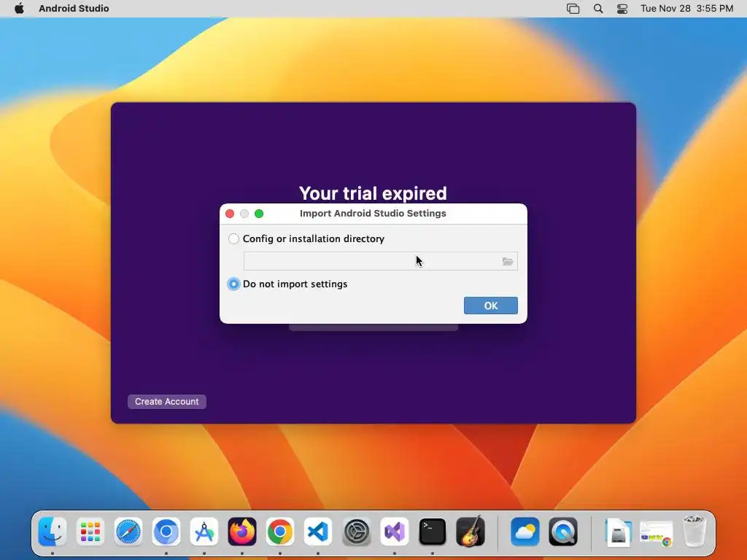Image resolution: width=747 pixels, height=560 pixels.
Task: Open Launchpad from the Dock
Action: [90, 532]
